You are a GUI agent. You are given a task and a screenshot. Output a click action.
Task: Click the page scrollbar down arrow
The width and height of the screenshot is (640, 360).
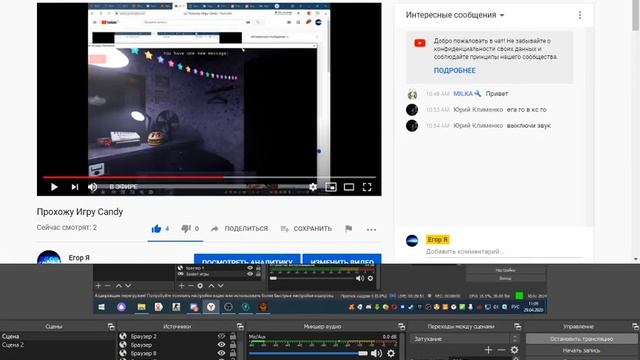click(636, 259)
